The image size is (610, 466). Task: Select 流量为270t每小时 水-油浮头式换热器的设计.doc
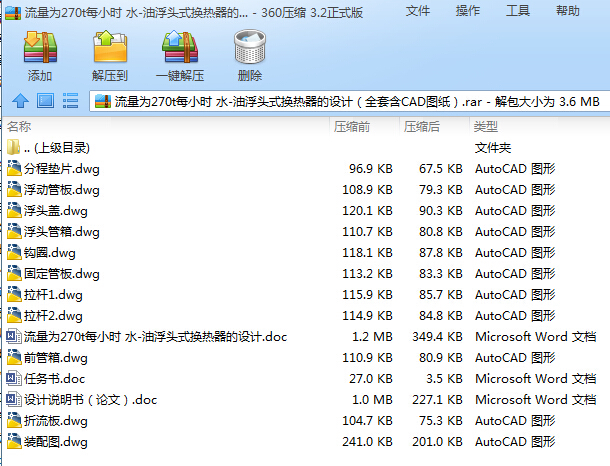pos(156,337)
